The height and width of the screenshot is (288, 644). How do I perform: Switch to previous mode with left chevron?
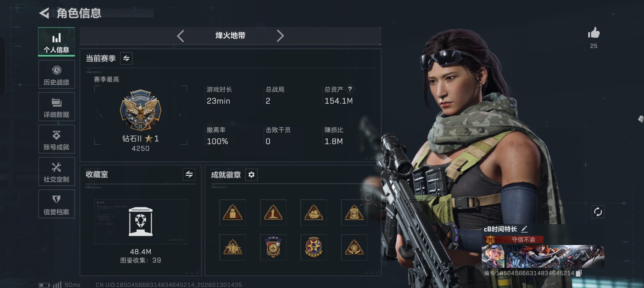point(181,36)
